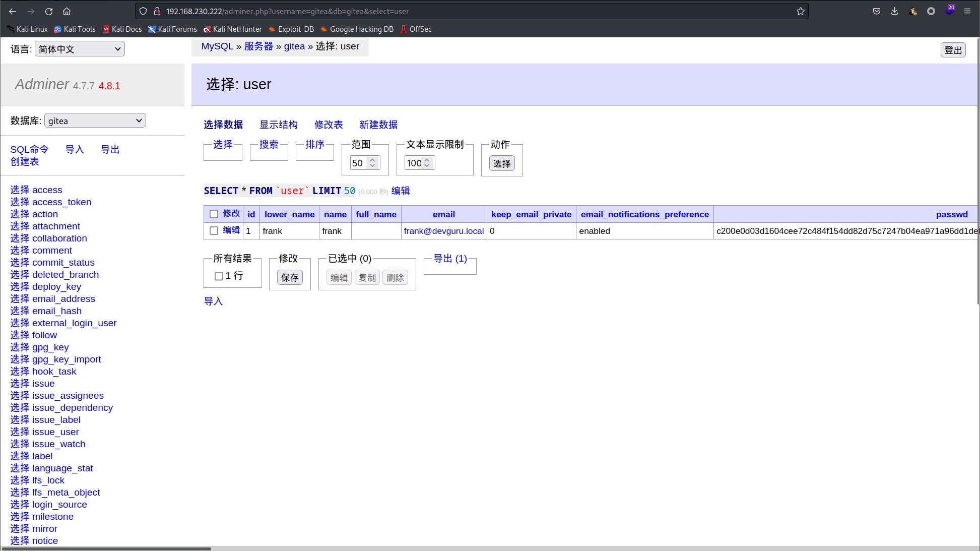Click 编辑 link next to the SQL query

click(x=401, y=191)
